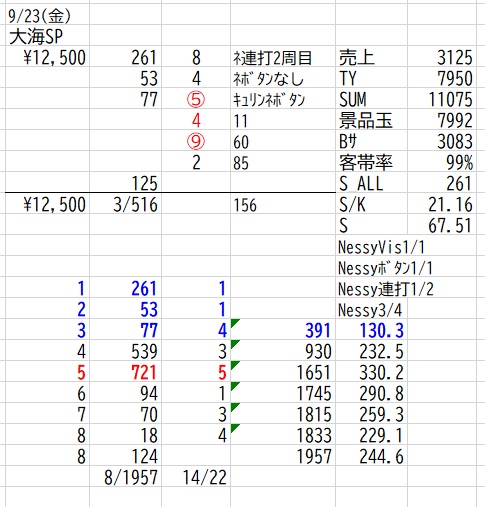485x507 pixels.
Task: Click the 大海SP title cell
Action: [x=36, y=37]
